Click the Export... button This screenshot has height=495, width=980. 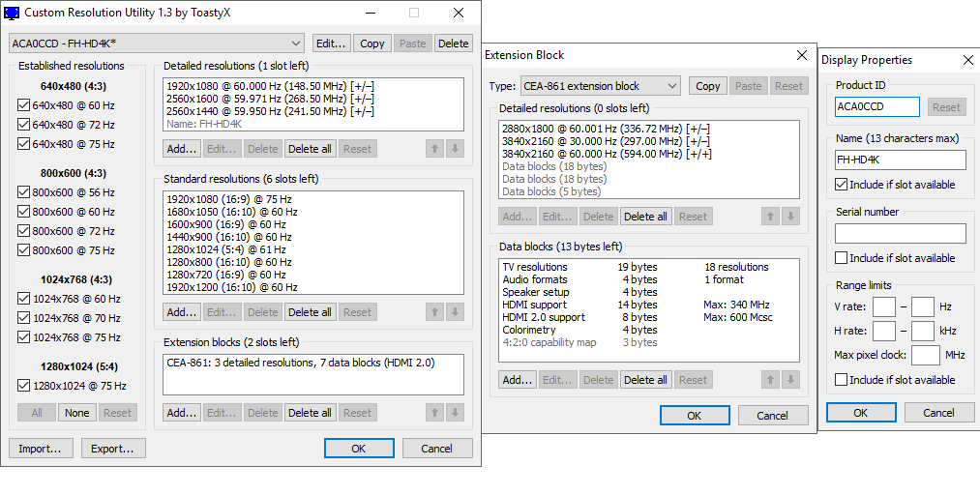(x=113, y=449)
